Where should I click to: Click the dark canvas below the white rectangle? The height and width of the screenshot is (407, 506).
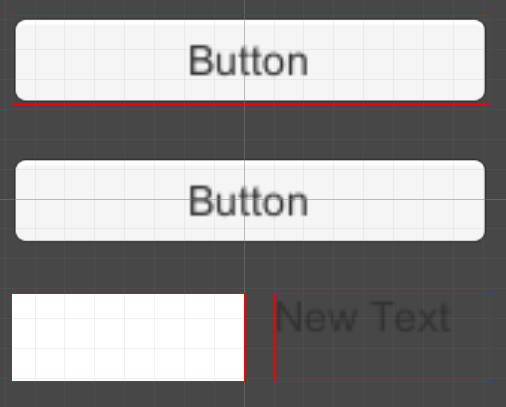point(128,395)
